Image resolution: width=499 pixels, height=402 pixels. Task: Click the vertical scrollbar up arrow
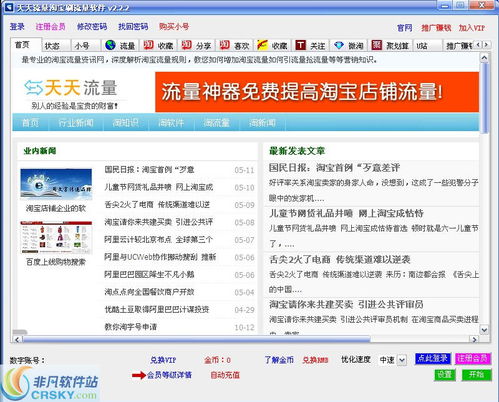[484, 58]
